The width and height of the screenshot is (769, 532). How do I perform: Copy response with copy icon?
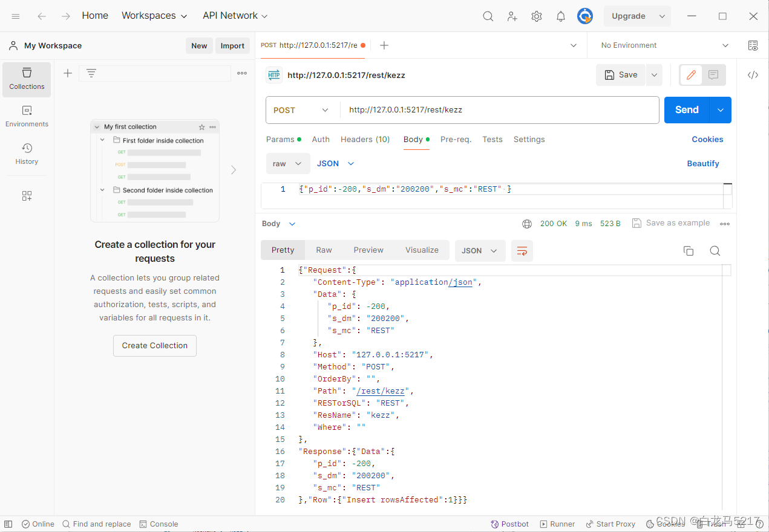[689, 251]
